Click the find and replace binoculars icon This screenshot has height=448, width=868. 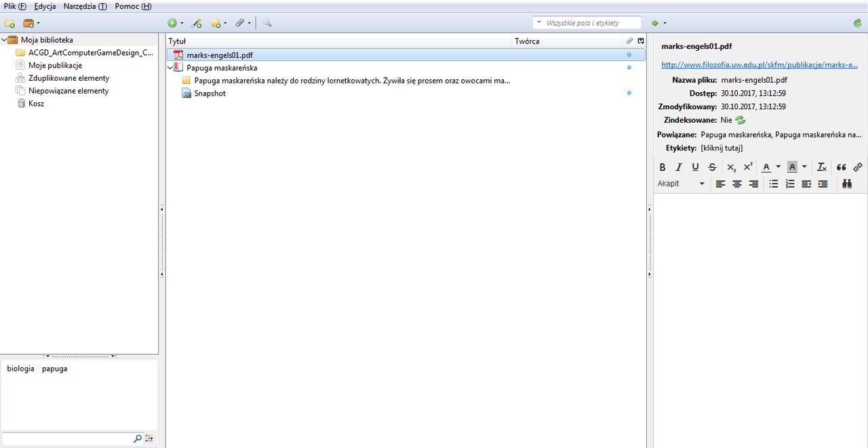tap(847, 184)
